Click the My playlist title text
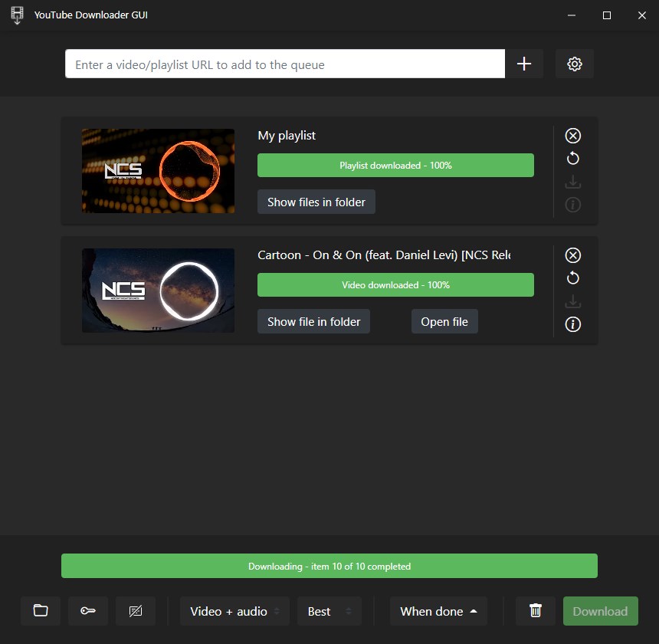The image size is (659, 644). point(287,136)
